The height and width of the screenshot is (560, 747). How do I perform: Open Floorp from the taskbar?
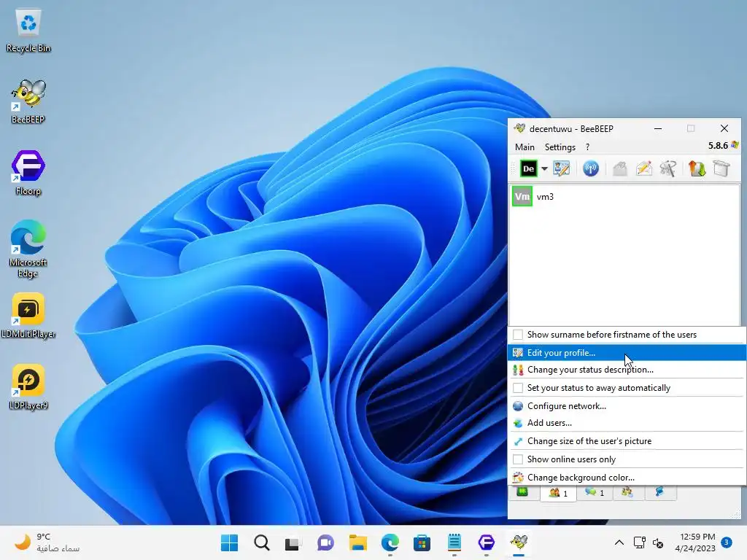(487, 542)
